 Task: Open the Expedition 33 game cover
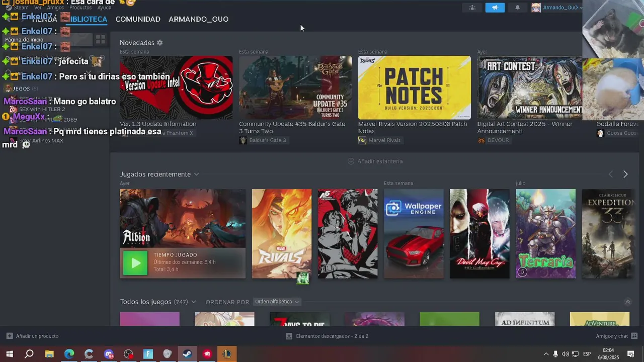pos(608,234)
